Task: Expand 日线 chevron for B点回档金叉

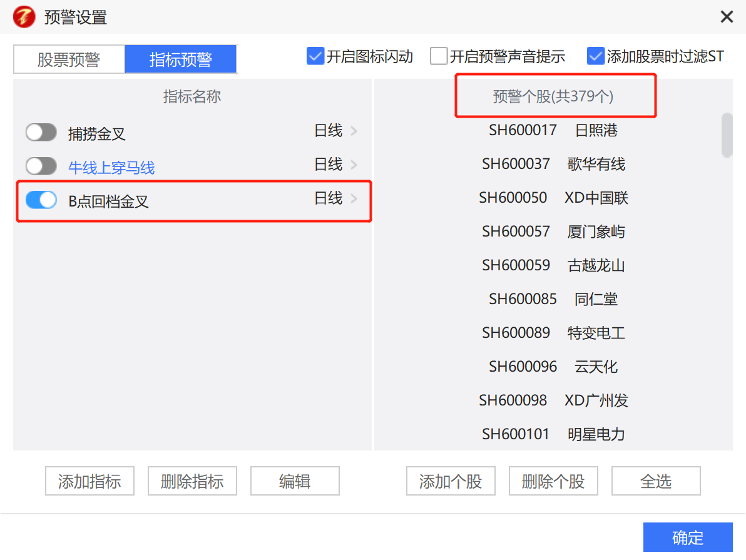Action: click(354, 198)
